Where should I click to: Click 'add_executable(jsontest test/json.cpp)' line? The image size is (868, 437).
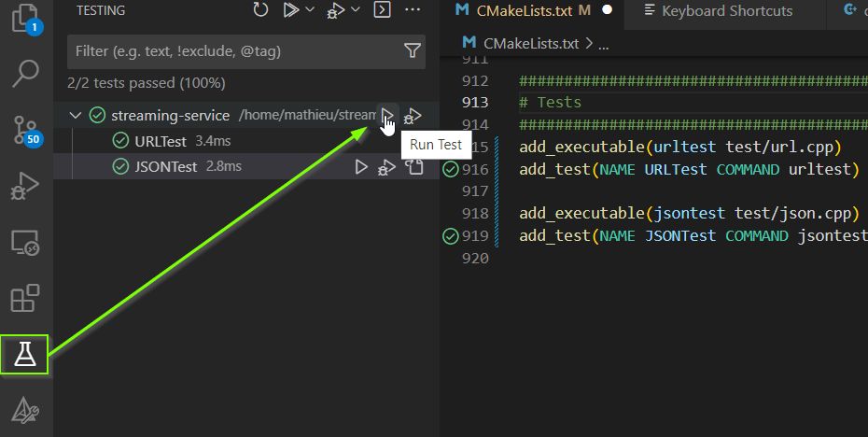click(x=689, y=214)
